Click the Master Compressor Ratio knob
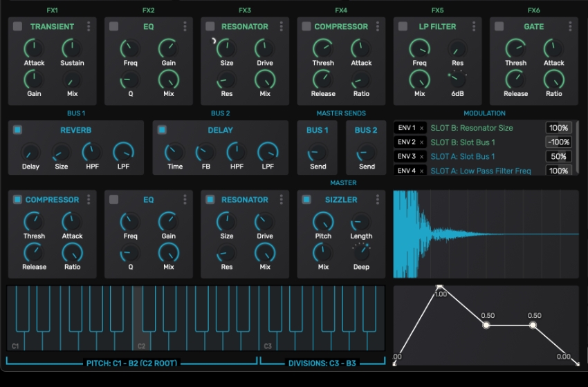The height and width of the screenshot is (387, 588). click(x=72, y=252)
